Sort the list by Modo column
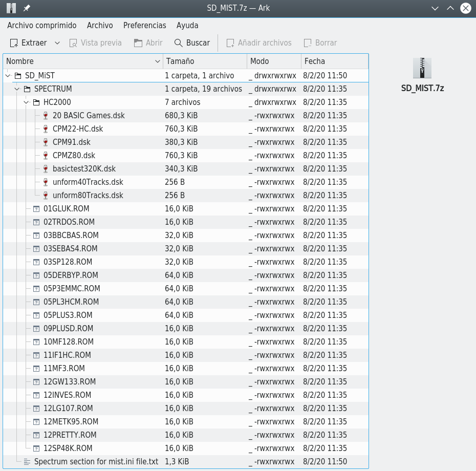This screenshot has width=476, height=471. click(x=274, y=61)
